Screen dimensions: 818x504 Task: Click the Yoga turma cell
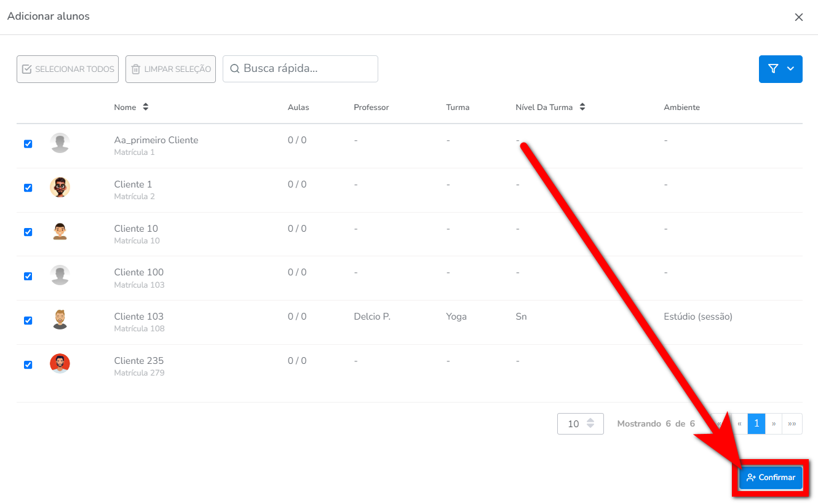(456, 317)
